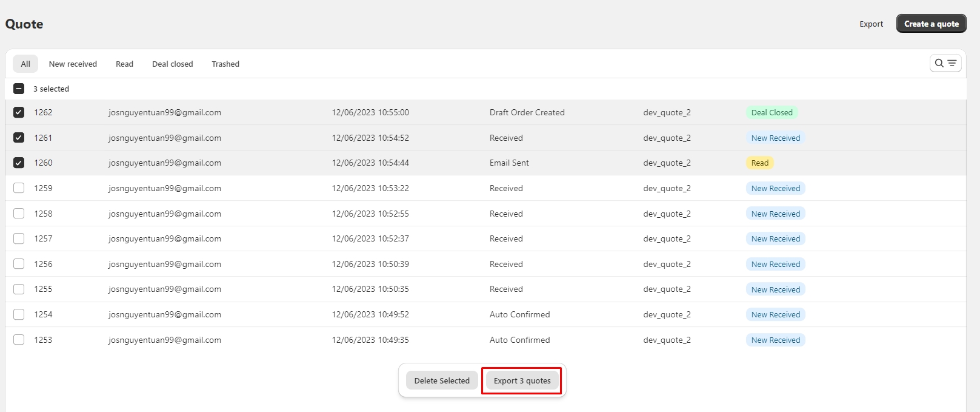Image resolution: width=980 pixels, height=412 pixels.
Task: Deselect all using the header checkbox
Action: 19,89
